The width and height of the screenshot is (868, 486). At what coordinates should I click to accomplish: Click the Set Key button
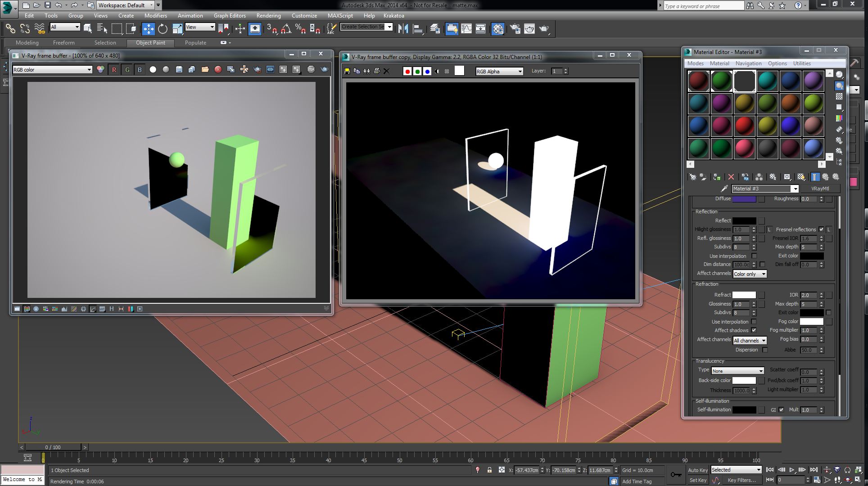point(698,480)
